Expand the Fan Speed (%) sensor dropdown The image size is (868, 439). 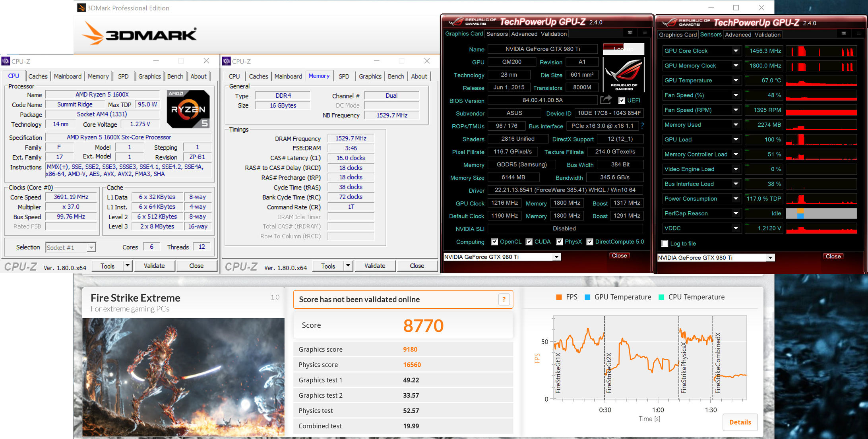pyautogui.click(x=736, y=95)
